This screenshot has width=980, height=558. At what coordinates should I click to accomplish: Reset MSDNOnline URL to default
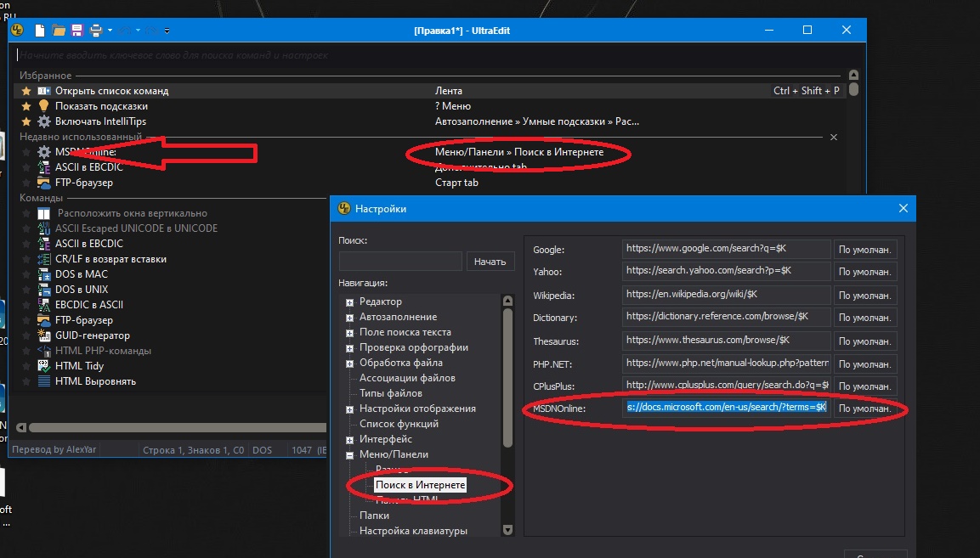point(864,408)
